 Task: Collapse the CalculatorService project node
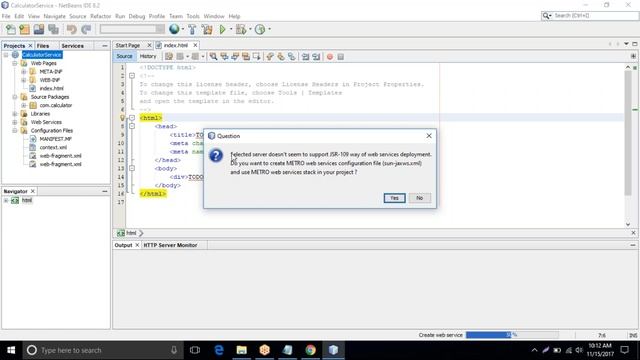(6, 55)
